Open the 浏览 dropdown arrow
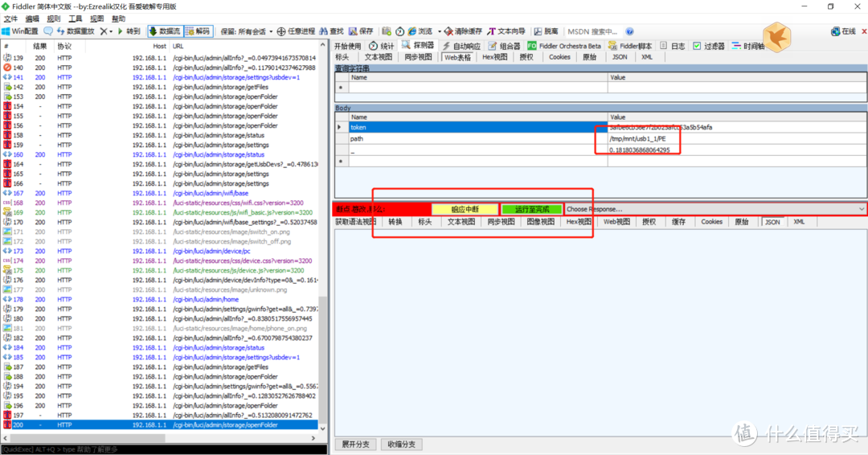Viewport: 868px width, 455px height. (440, 31)
